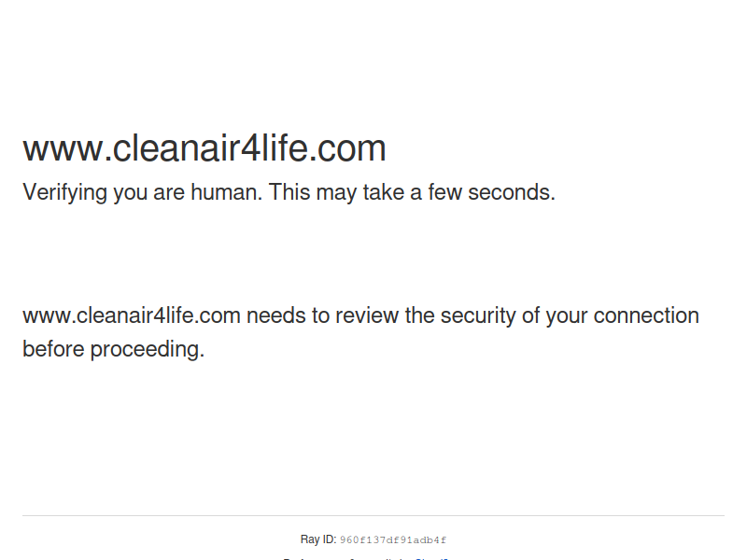Click 'www.cleanair4life.com' in the body paragraph
This screenshot has height=560, width=747.
(x=132, y=315)
